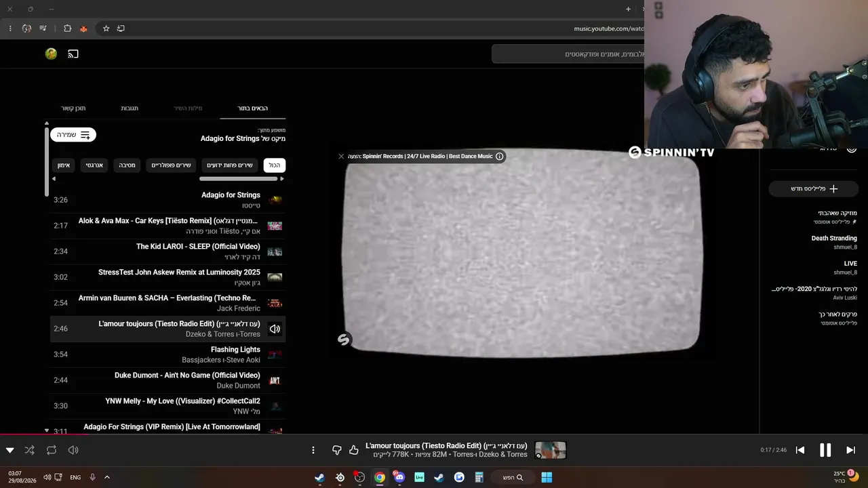Click the taskbar search box
This screenshot has height=488, width=868.
513,477
